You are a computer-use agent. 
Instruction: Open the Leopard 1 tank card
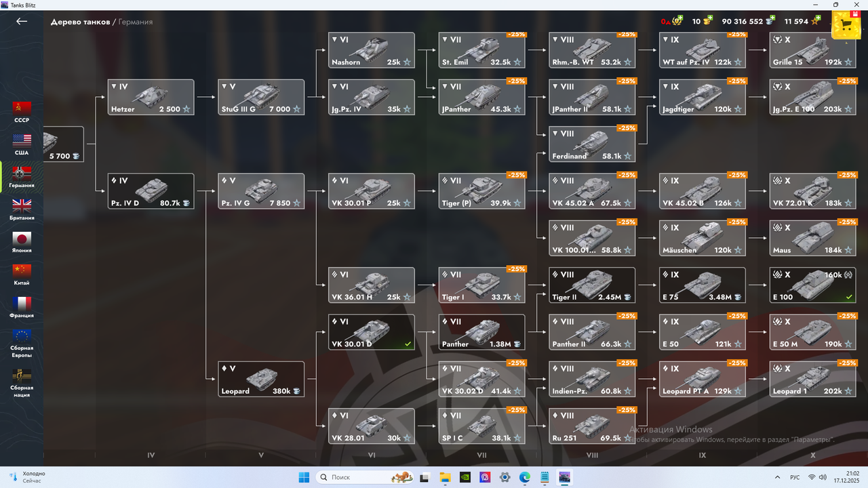[813, 379]
